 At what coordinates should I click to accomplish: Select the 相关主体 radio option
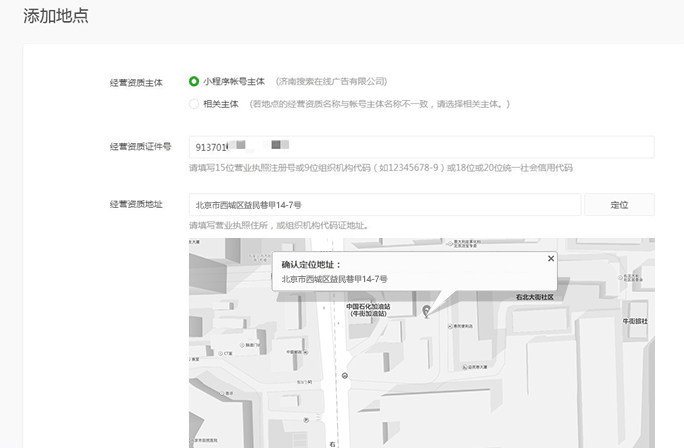coord(193,103)
